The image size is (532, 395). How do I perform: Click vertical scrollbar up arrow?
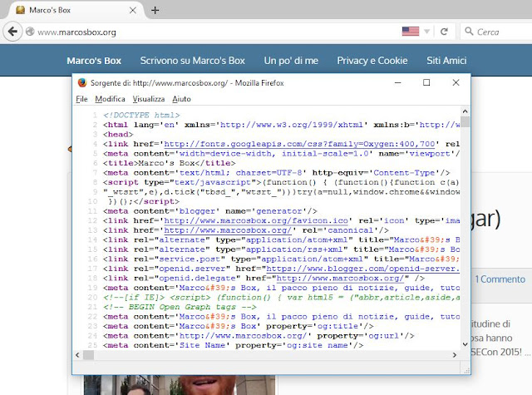pos(465,111)
